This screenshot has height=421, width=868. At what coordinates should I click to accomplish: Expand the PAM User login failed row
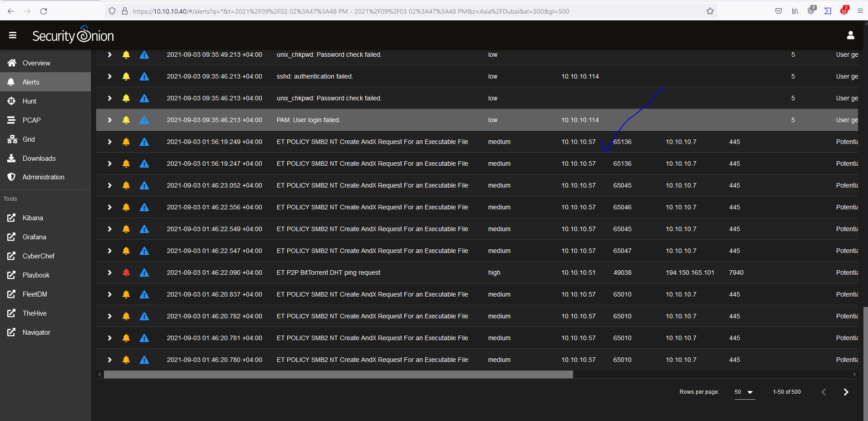(x=109, y=120)
